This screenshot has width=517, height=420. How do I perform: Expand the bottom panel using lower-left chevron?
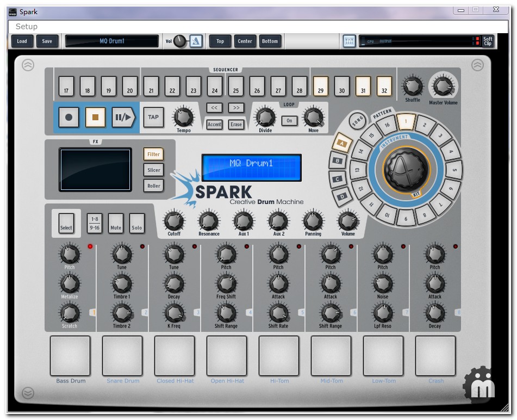[28, 393]
